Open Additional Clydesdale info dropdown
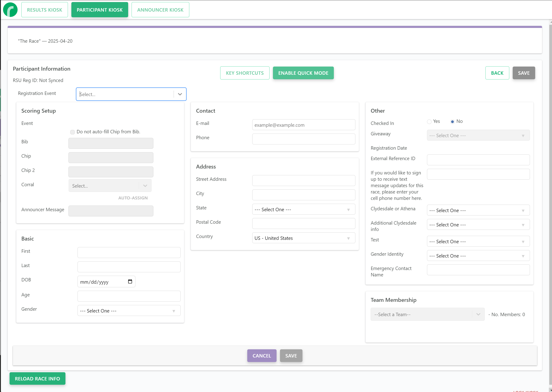Screen dimensions: 552x392 478,225
